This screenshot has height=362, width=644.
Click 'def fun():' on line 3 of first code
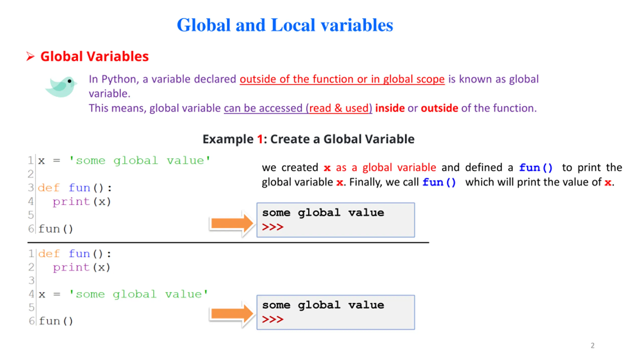click(x=75, y=188)
